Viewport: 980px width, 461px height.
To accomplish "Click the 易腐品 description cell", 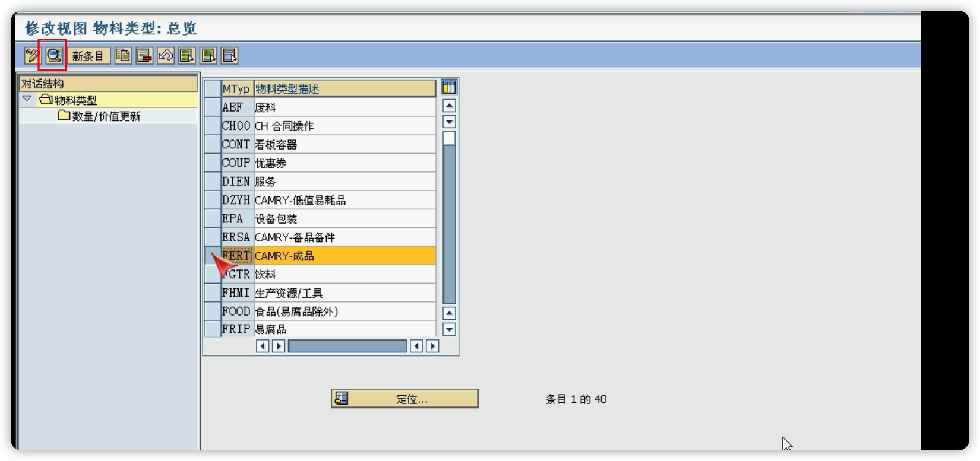I will pyautogui.click(x=344, y=329).
